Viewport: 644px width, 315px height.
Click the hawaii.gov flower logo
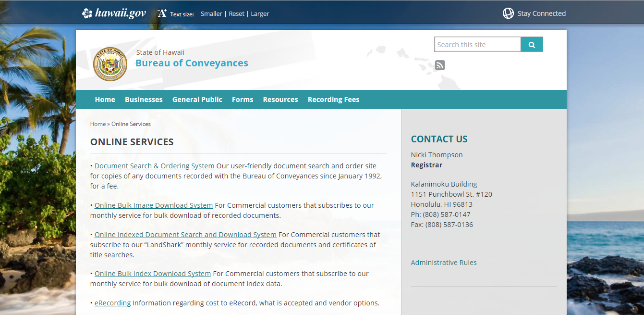(x=87, y=13)
